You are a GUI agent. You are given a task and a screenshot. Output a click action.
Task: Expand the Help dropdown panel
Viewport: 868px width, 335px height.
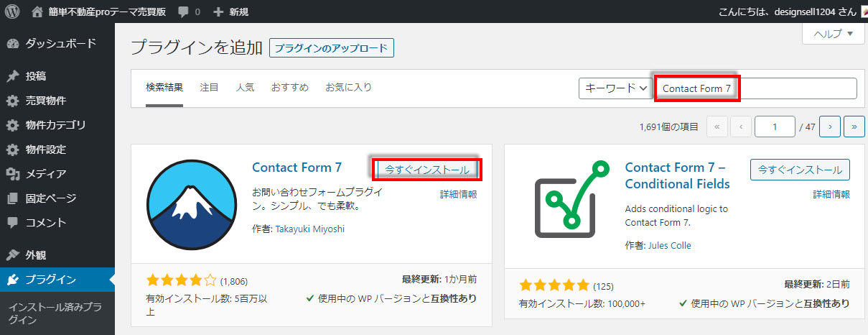pos(833,34)
